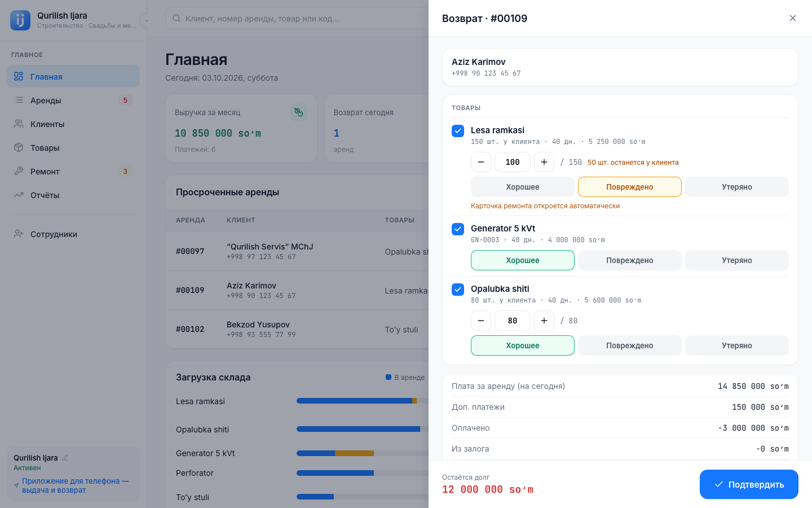Close the return panel with X

pos(793,18)
